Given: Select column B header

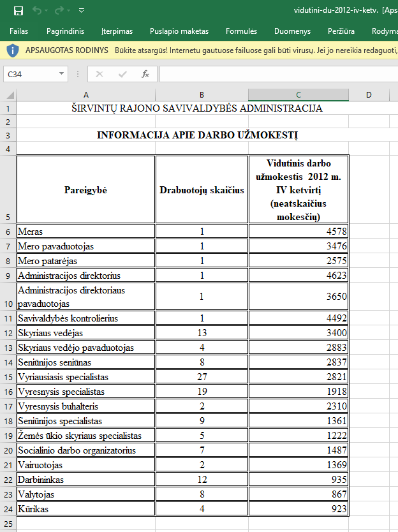Looking at the screenshot, I should tap(202, 95).
